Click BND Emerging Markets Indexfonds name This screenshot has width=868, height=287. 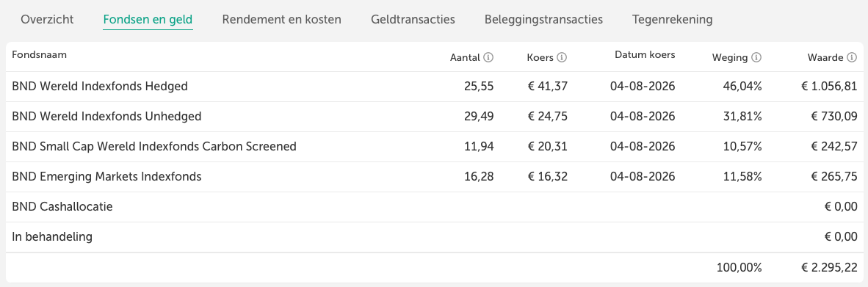tap(106, 177)
